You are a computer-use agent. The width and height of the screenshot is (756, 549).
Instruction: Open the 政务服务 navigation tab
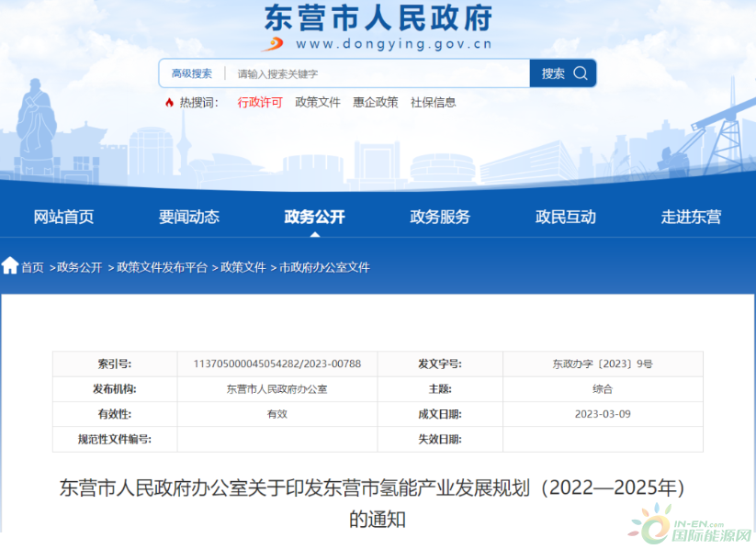point(440,217)
